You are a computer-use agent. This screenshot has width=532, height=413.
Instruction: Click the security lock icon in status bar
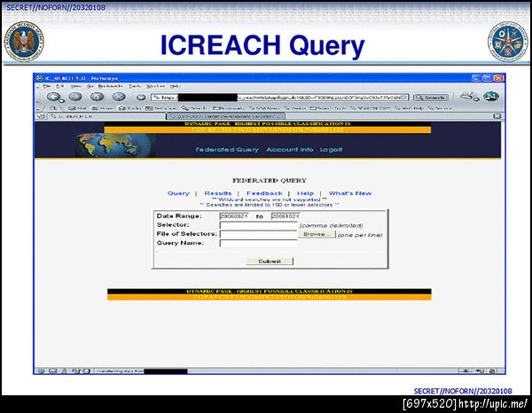(x=492, y=371)
